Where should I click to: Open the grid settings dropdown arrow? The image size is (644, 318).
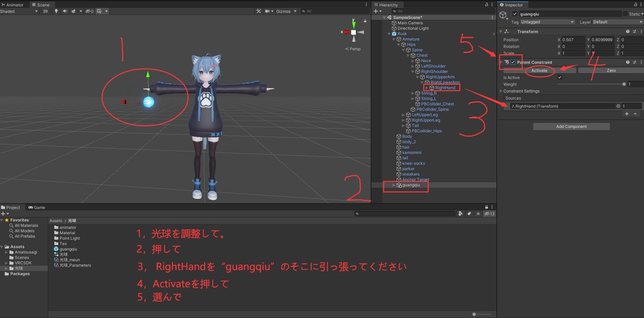pos(106,11)
